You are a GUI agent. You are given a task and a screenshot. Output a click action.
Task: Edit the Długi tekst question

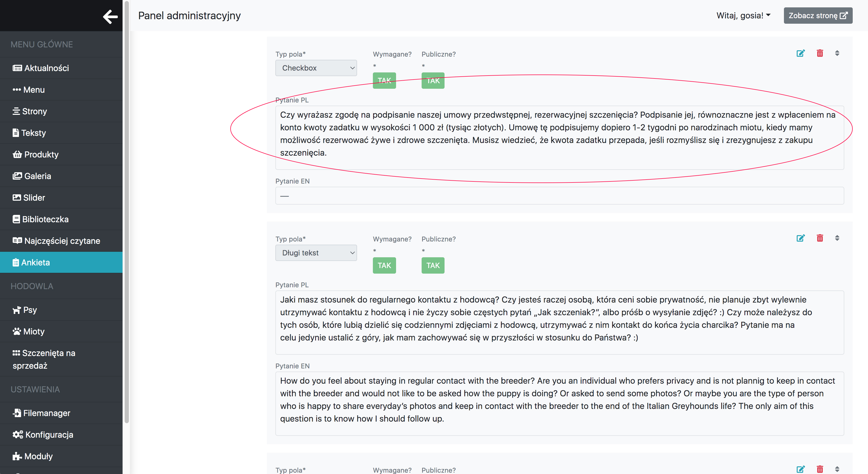(x=800, y=238)
